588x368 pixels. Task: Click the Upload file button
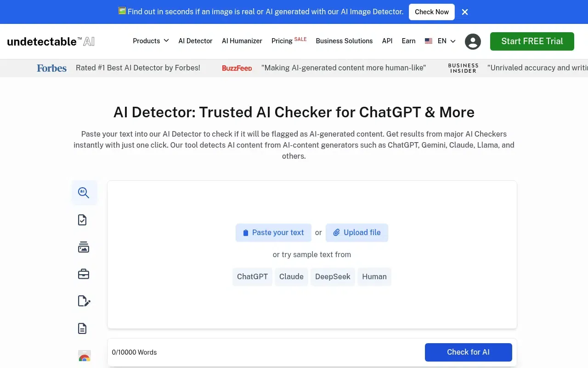coord(357,233)
